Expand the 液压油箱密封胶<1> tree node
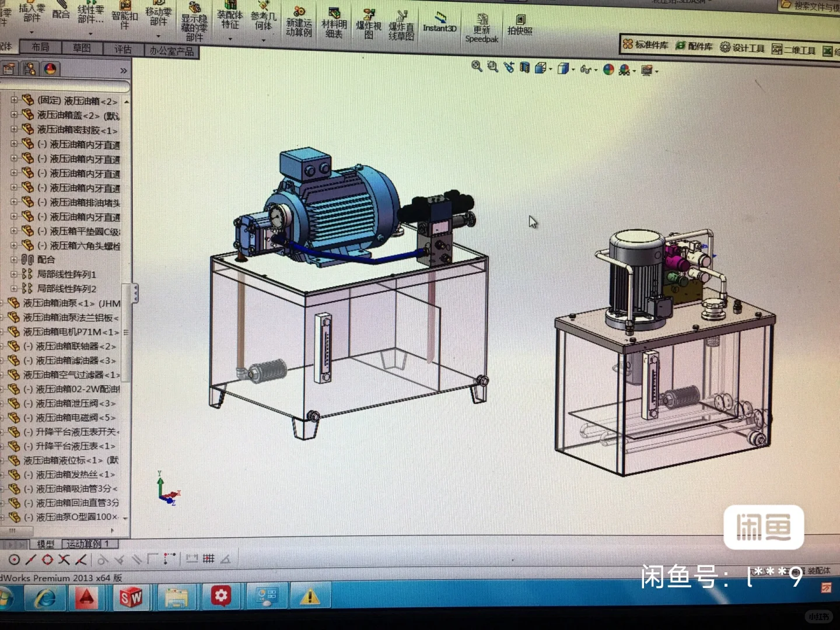Viewport: 840px width, 630px height. coord(14,129)
